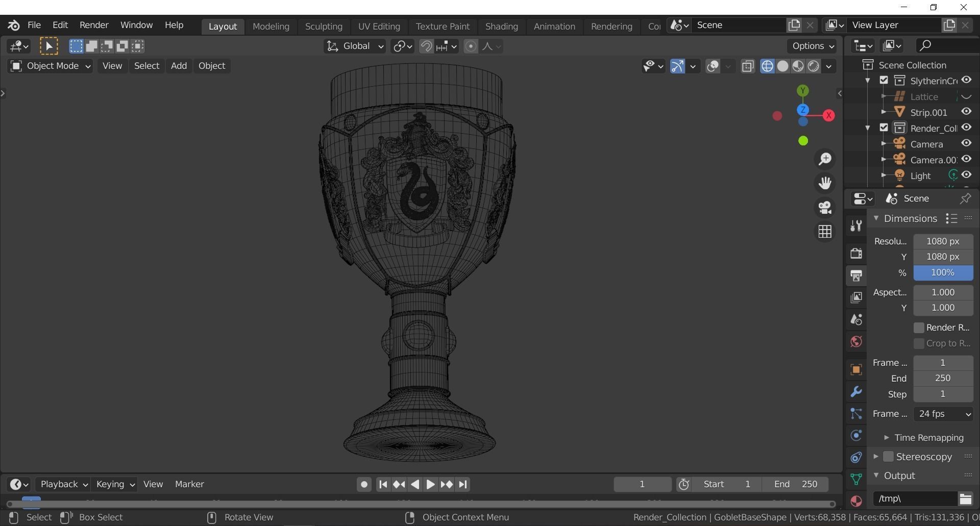Image resolution: width=980 pixels, height=526 pixels.
Task: Open the Material properties tab
Action: (856, 501)
